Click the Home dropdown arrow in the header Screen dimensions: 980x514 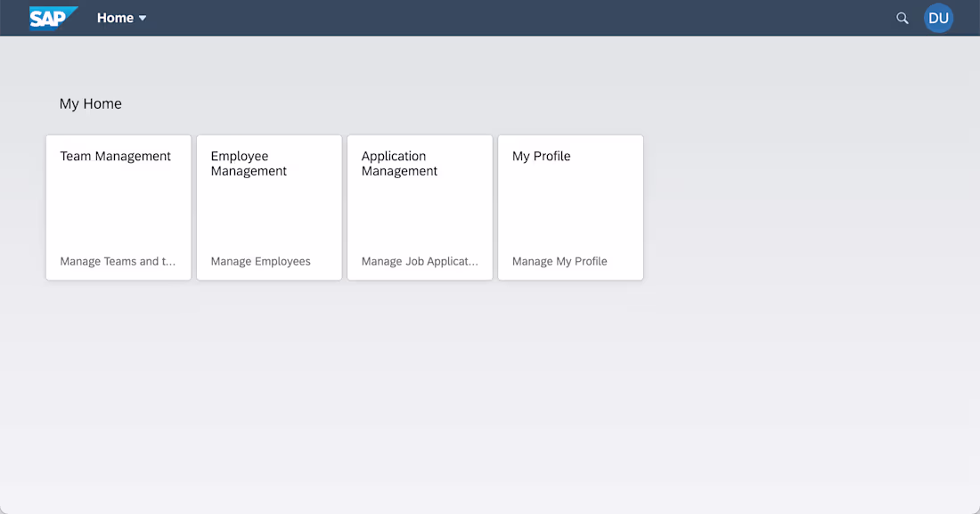click(x=143, y=17)
